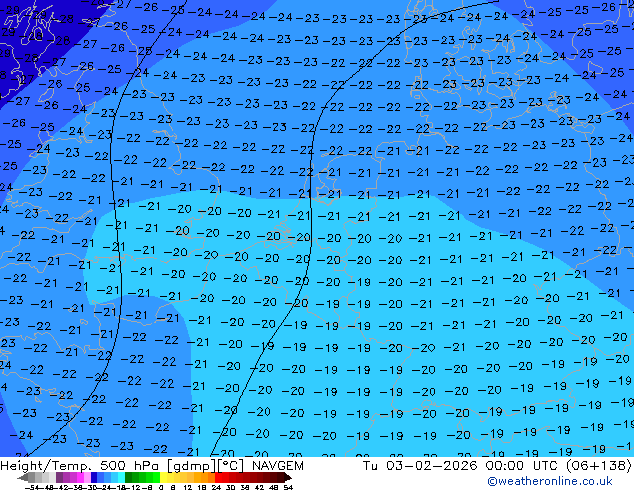Click the NAVGEM model name label
The width and height of the screenshot is (634, 490).
pos(278,466)
